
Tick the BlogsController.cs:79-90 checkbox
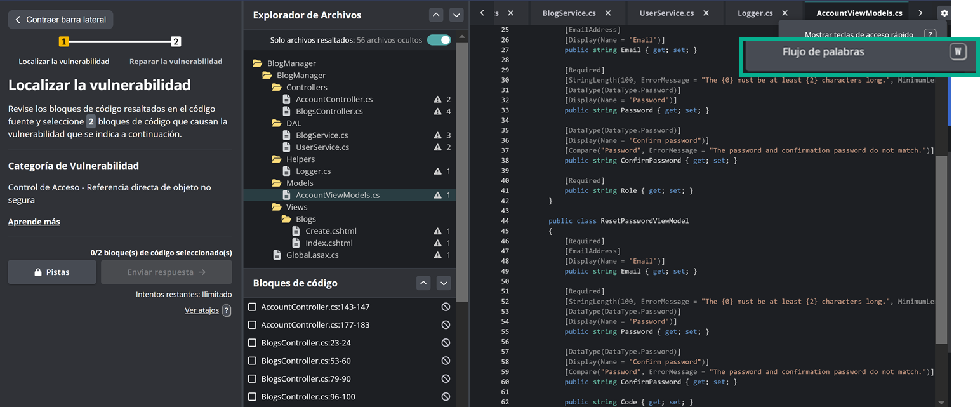pos(253,379)
